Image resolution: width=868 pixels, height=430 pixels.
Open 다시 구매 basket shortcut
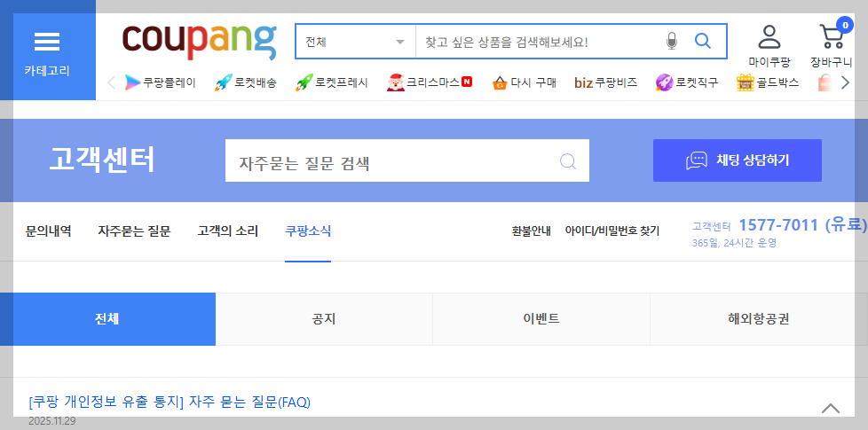click(x=524, y=83)
